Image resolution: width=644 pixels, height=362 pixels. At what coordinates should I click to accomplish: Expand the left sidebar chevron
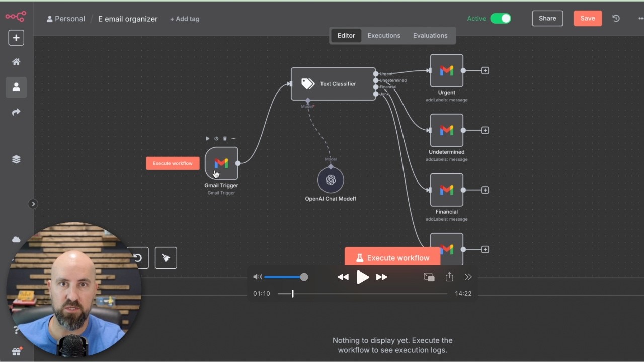[x=33, y=204]
